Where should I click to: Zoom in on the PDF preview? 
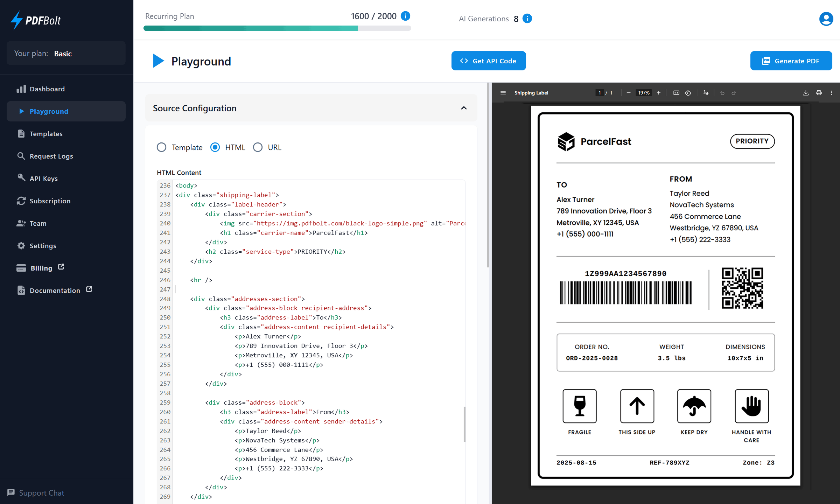pos(658,93)
